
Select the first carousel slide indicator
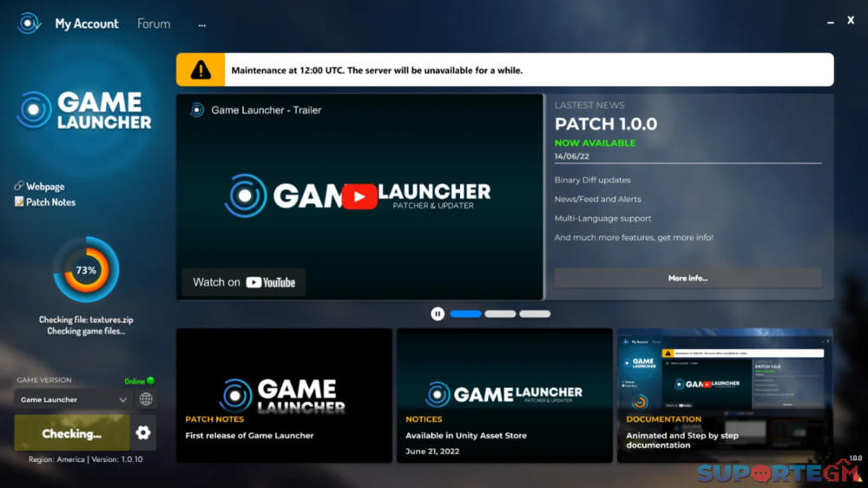click(465, 313)
